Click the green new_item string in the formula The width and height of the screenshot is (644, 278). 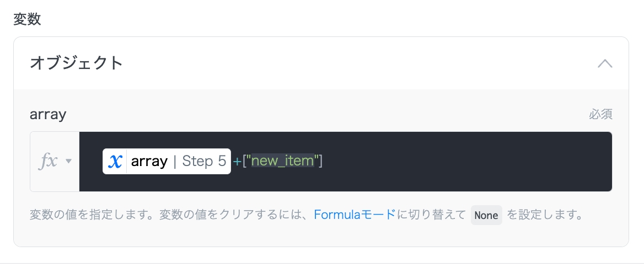point(282,161)
